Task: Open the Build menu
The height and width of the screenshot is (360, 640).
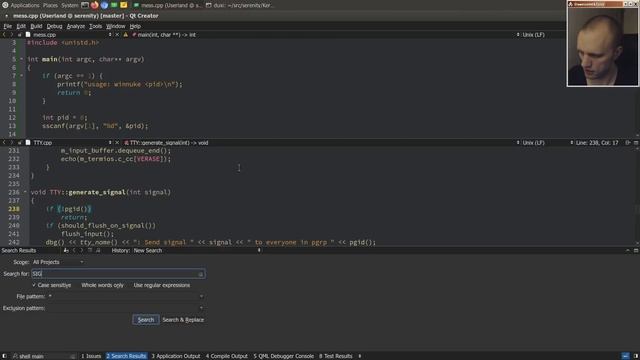Action: [x=36, y=26]
